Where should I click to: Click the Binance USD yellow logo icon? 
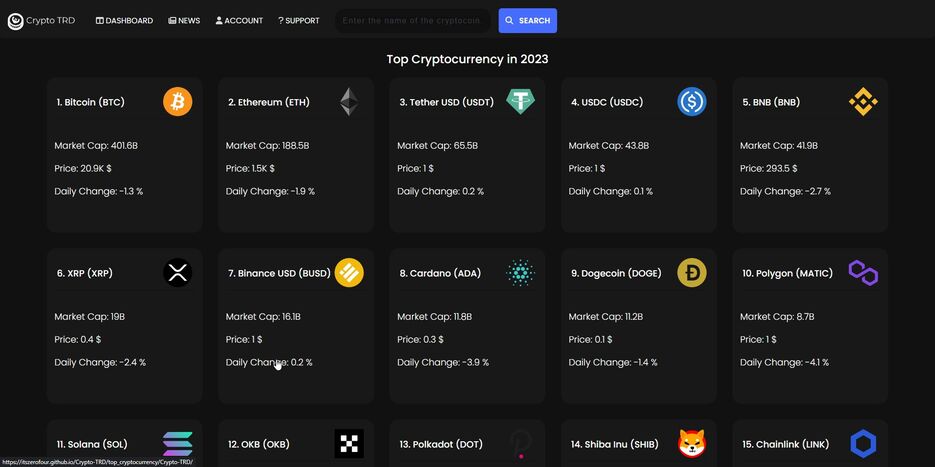tap(349, 273)
